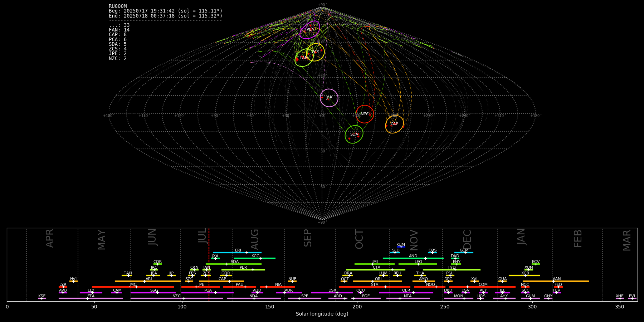Click the NDA shower label in timeline
Image resolution: width=644 pixels, height=322 pixels.
[253, 296]
